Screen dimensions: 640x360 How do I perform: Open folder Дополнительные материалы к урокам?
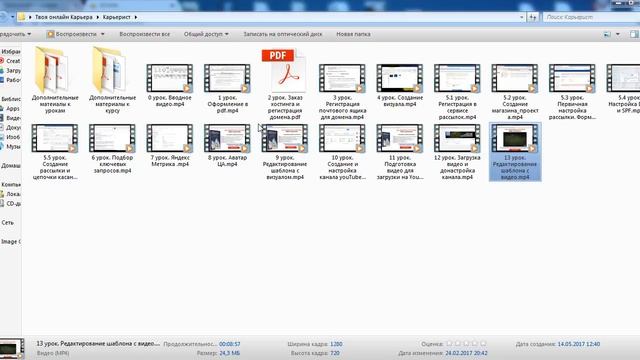[55, 80]
